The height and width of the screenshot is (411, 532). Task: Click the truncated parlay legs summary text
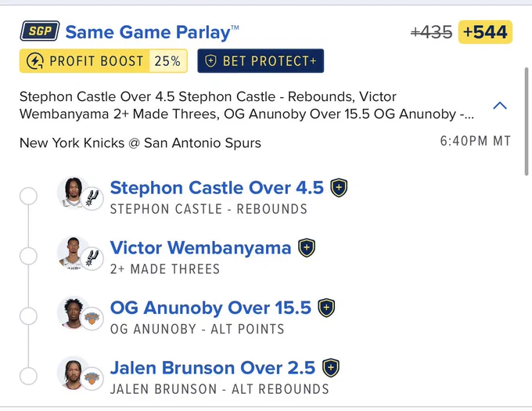246,105
